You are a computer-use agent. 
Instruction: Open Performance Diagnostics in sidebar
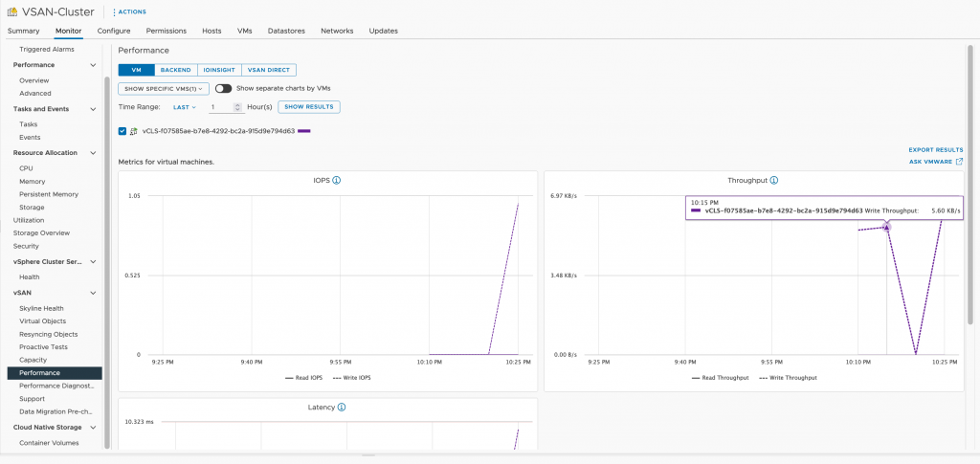pyautogui.click(x=56, y=386)
